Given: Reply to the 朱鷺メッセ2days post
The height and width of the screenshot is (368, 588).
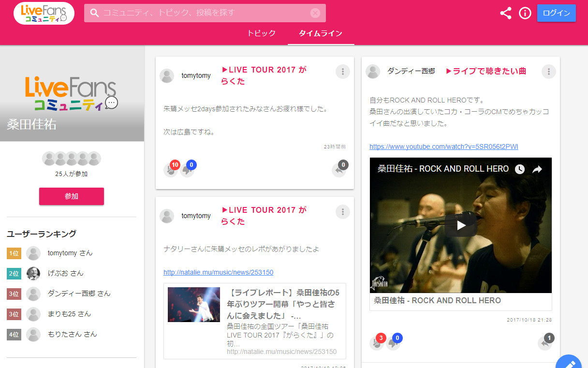Looking at the screenshot, I should [339, 169].
